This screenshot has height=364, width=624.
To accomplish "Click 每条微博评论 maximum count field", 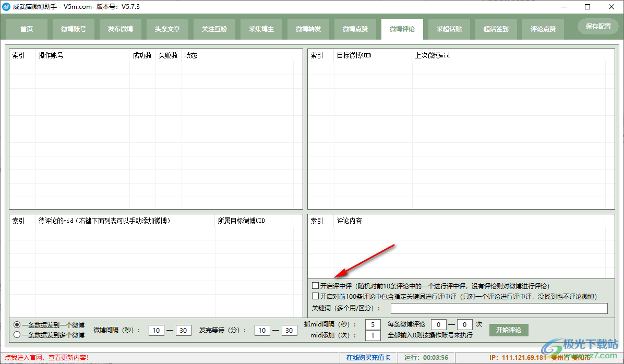I will (x=464, y=324).
